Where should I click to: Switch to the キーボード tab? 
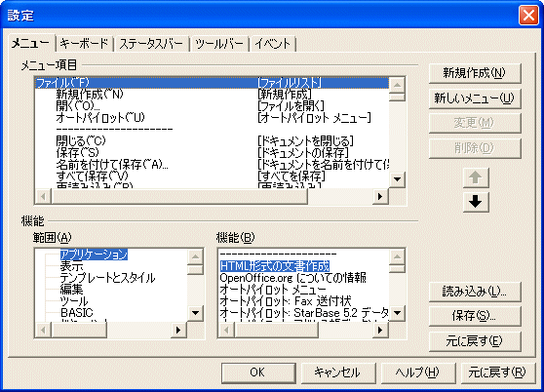point(84,44)
